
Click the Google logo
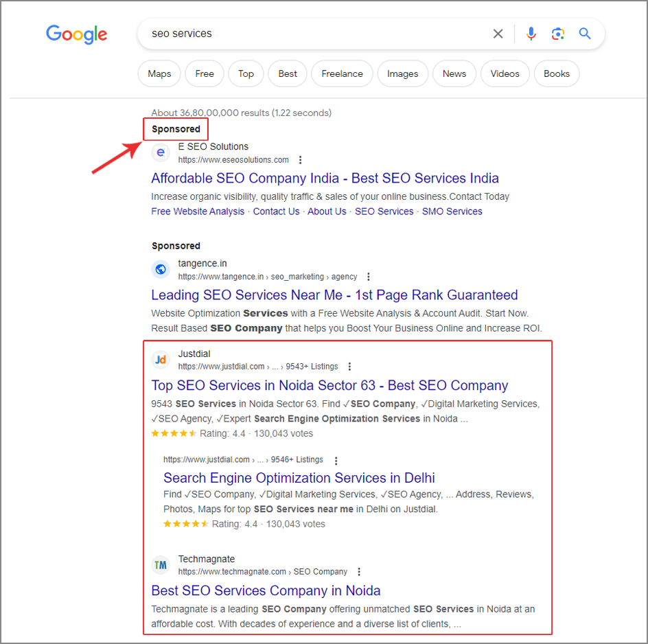pos(76,34)
